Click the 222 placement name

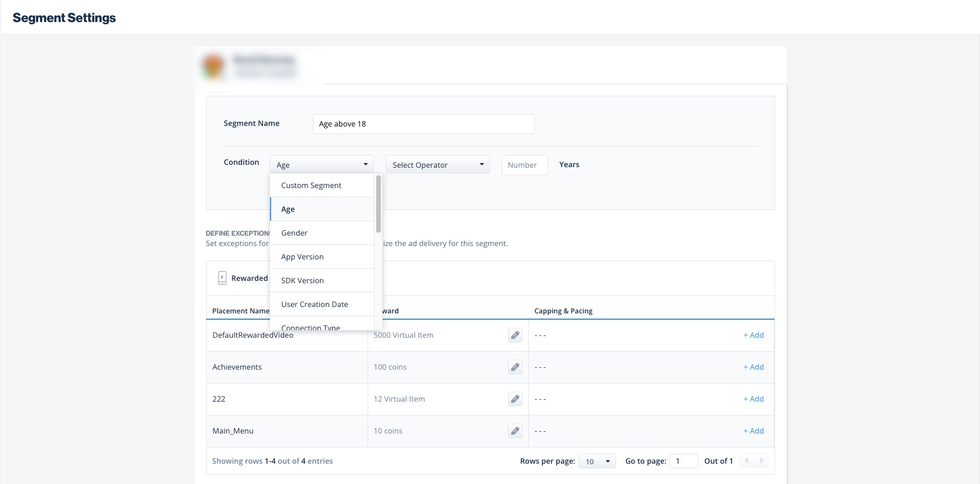tap(219, 399)
